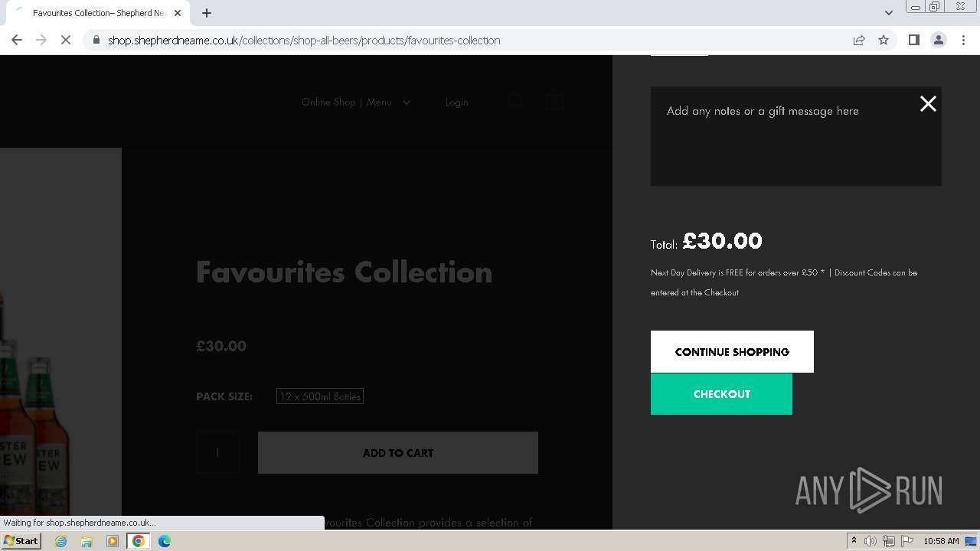The image size is (980, 551).
Task: Close the cart drawer with the X
Action: click(928, 104)
